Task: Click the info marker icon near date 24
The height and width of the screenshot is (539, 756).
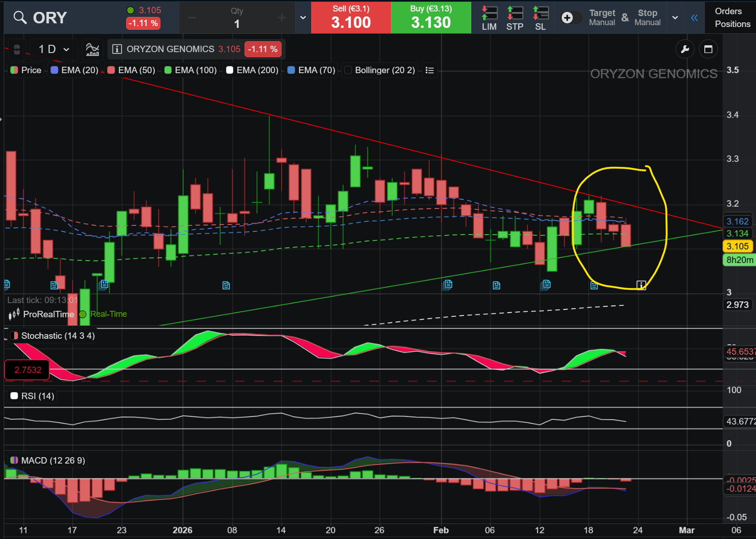Action: [x=641, y=285]
